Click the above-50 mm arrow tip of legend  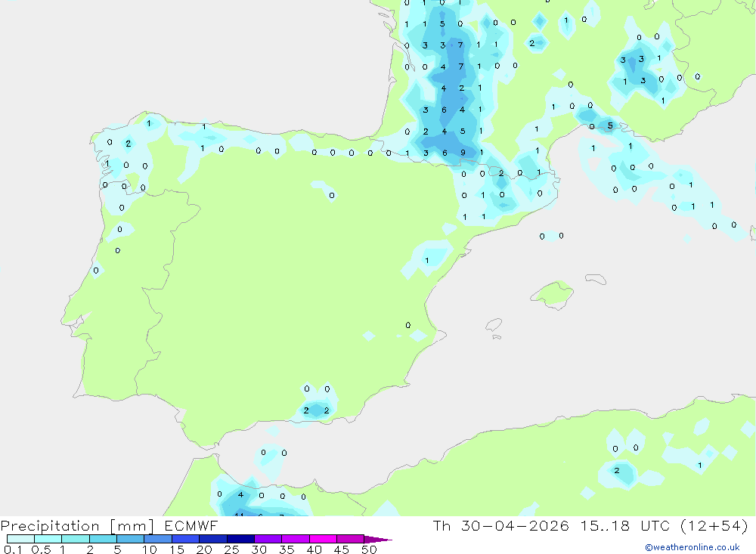click(378, 539)
